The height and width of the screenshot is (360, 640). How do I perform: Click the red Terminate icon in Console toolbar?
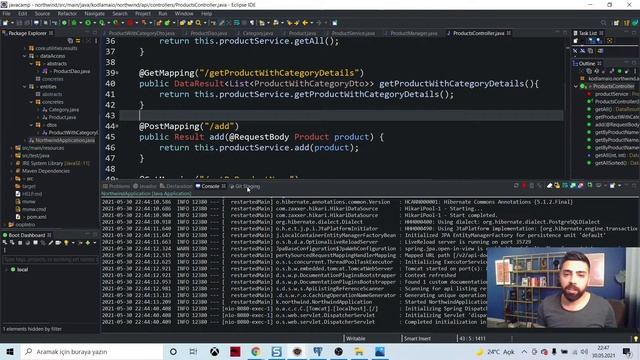click(x=524, y=186)
